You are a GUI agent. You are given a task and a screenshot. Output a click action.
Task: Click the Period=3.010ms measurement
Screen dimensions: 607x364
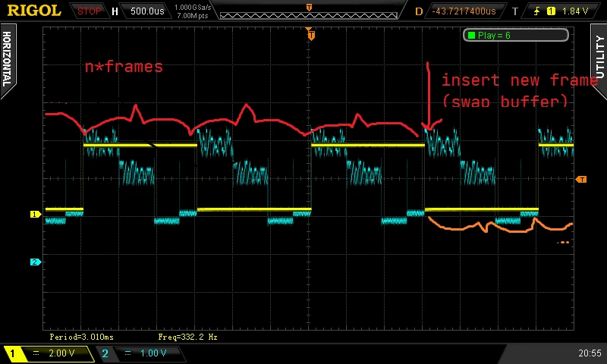point(82,337)
